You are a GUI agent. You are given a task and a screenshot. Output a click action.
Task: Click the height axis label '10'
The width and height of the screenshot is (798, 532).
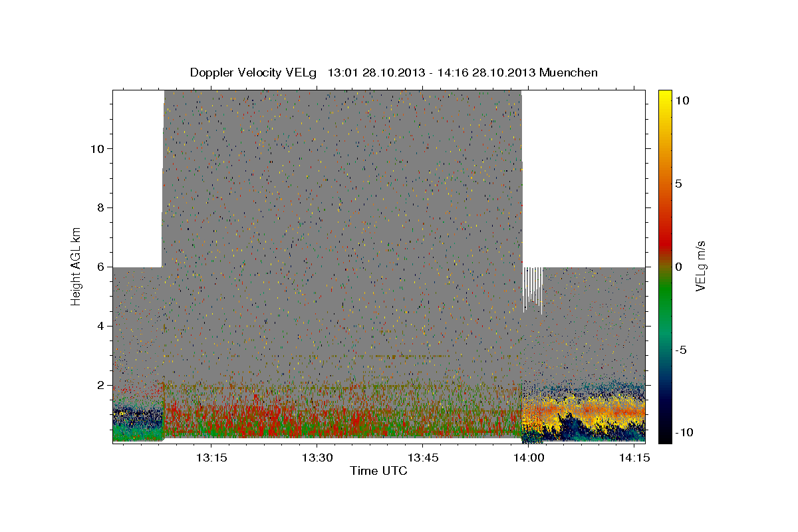96,148
